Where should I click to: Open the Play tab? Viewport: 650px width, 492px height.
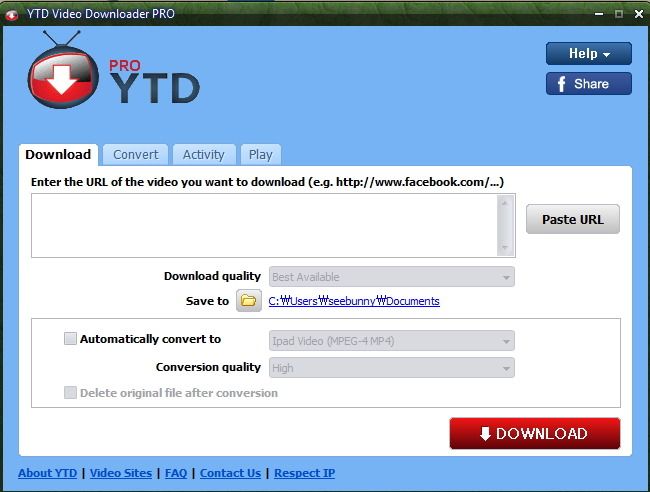click(x=260, y=155)
